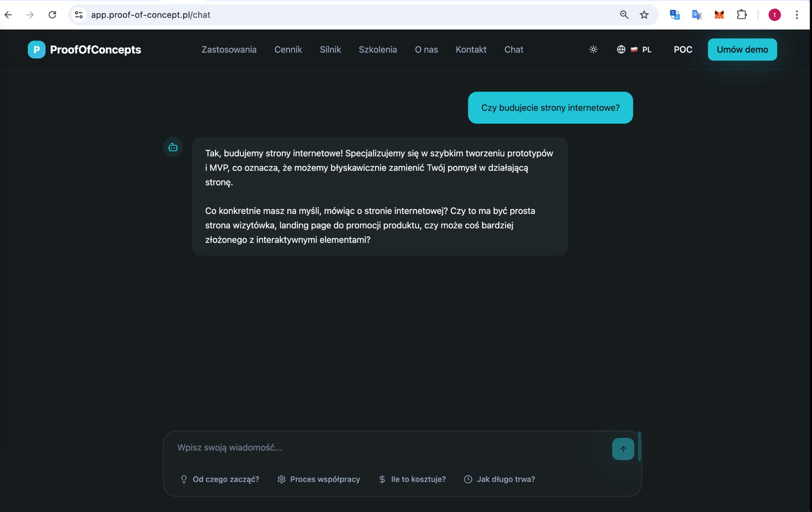The width and height of the screenshot is (812, 512).
Task: Open the Chrome three-dot menu
Action: [x=797, y=15]
